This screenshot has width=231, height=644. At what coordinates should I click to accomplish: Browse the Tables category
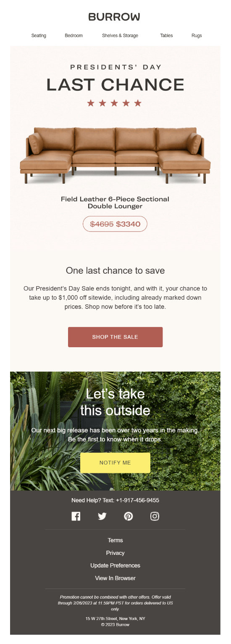[166, 36]
